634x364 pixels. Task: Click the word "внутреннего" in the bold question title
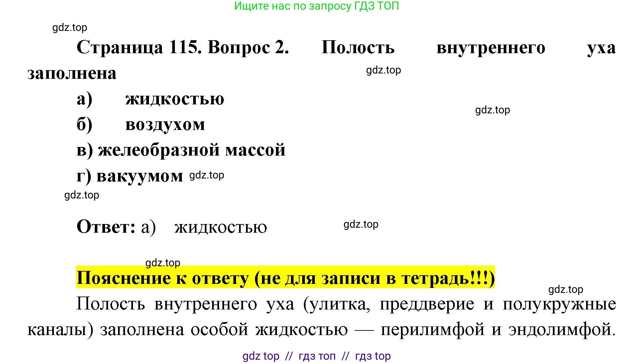491,48
